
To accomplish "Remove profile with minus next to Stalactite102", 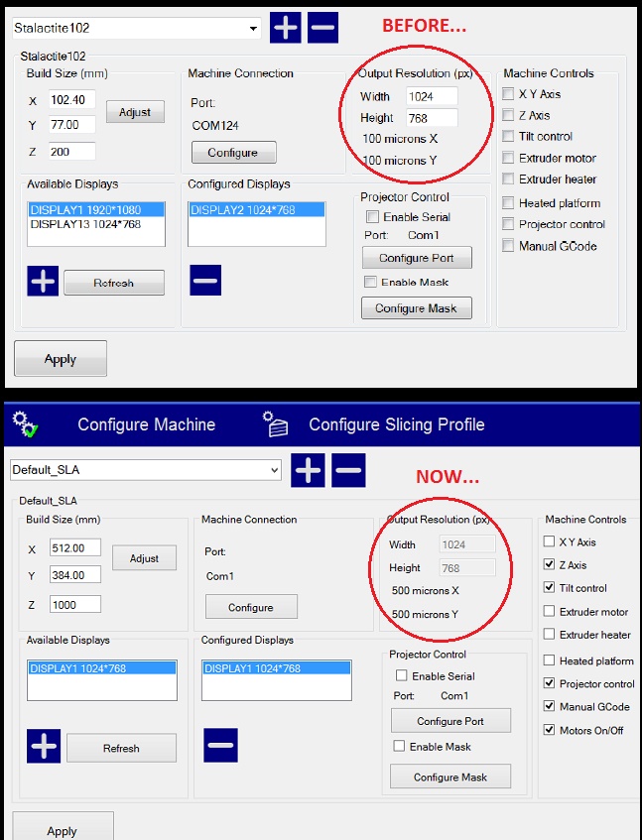I will 322,28.
